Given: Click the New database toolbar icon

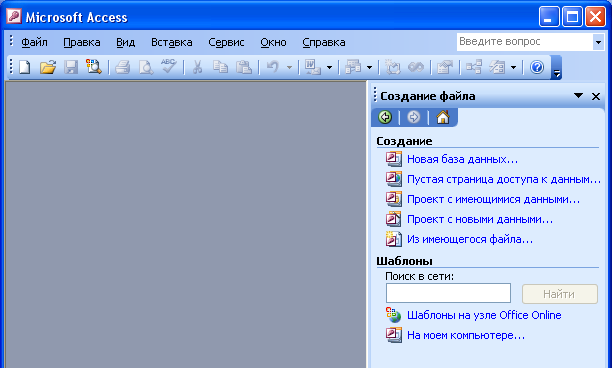Looking at the screenshot, I should click(25, 67).
